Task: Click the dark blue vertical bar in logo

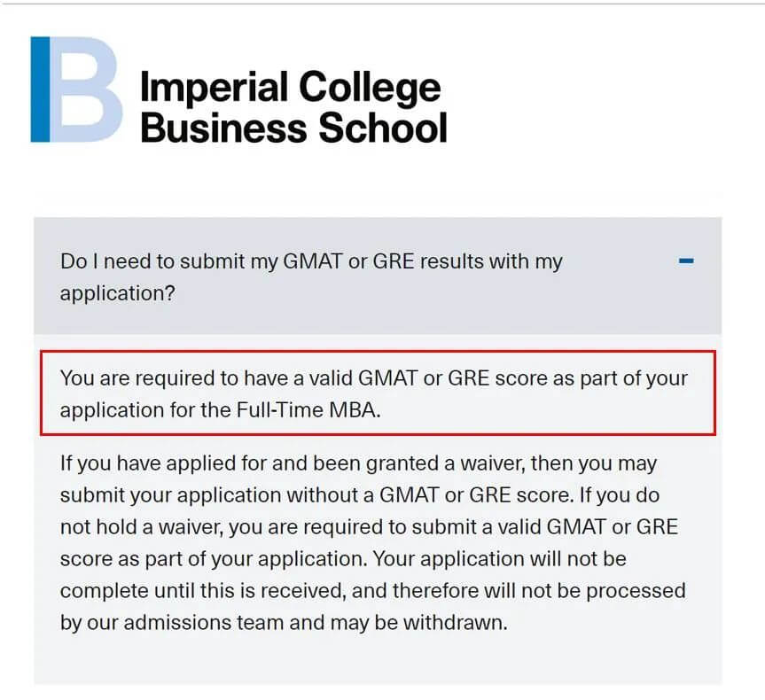Action: pos(40,89)
